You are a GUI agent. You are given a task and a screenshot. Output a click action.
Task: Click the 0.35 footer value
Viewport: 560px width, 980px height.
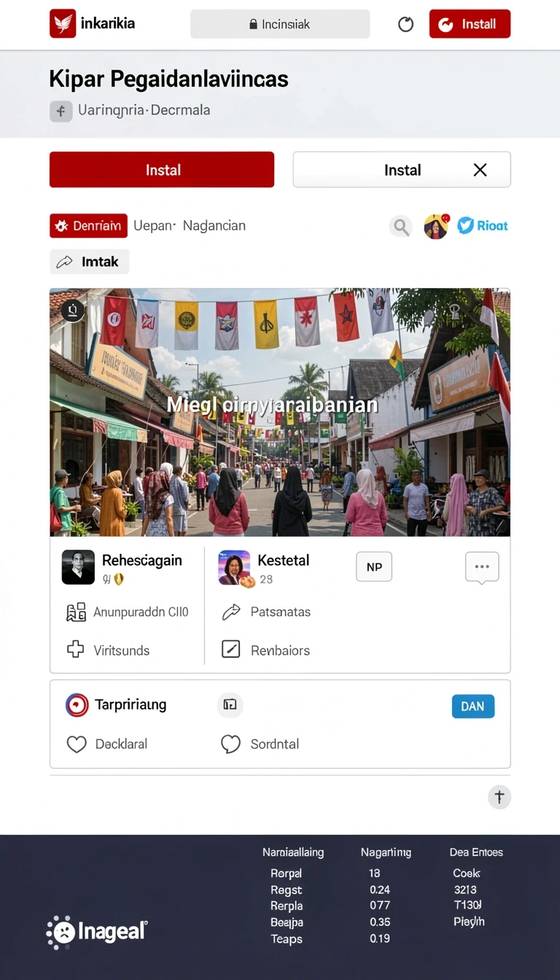click(x=380, y=922)
